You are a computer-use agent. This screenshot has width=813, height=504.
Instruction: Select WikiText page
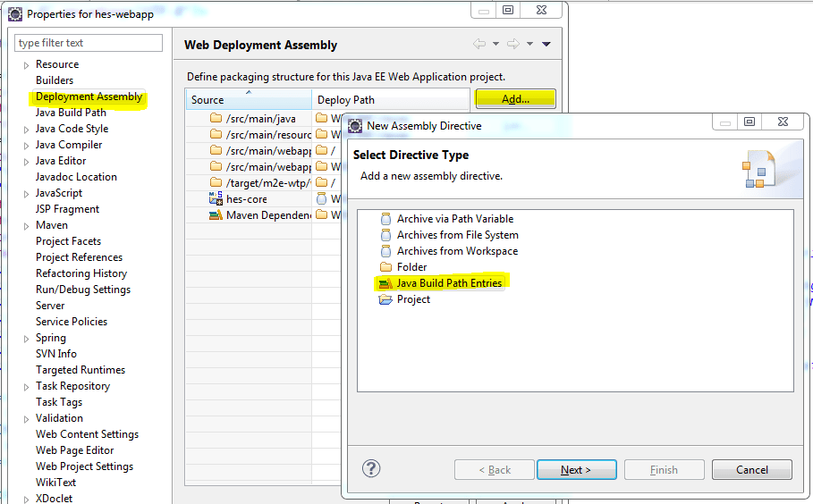tap(56, 483)
